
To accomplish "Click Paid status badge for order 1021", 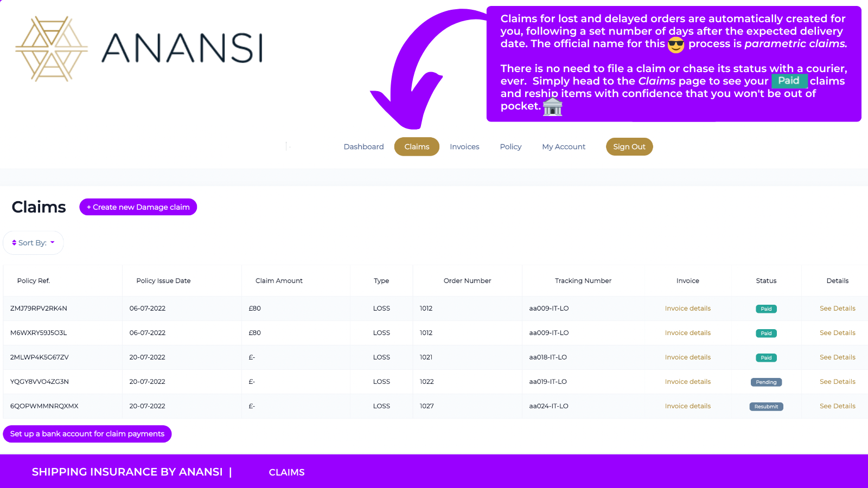I will pos(766,358).
